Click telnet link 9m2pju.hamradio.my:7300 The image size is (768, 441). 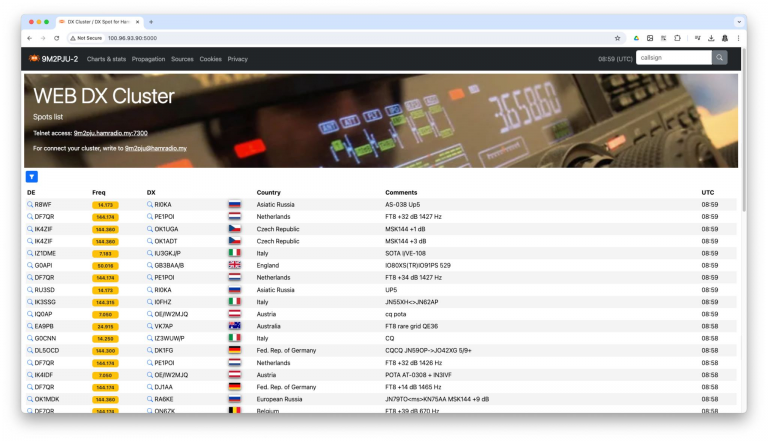click(110, 132)
